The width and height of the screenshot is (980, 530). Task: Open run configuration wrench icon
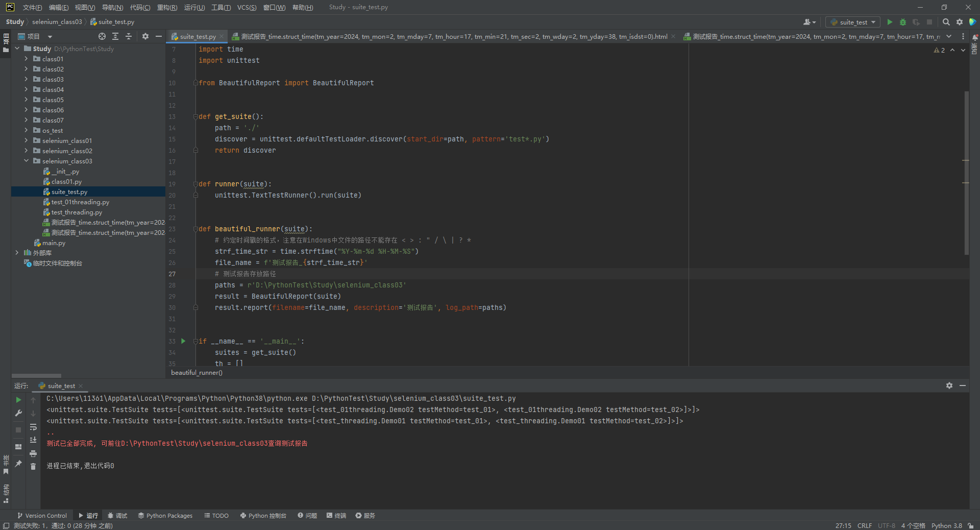[18, 413]
